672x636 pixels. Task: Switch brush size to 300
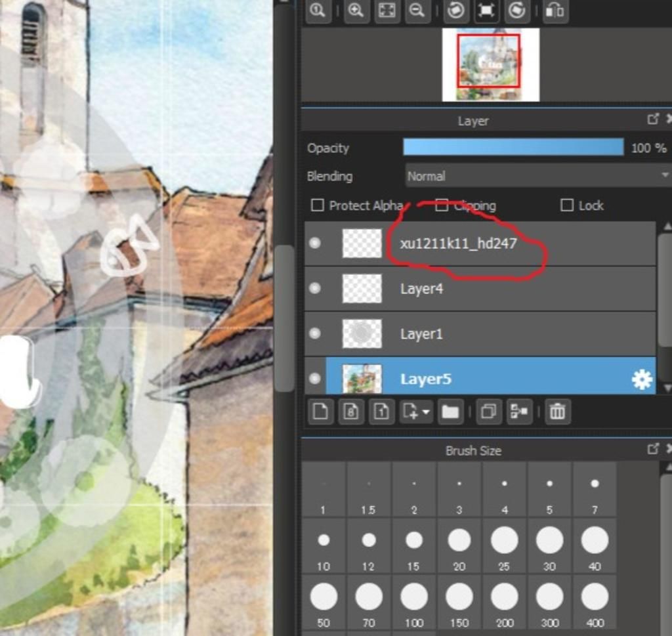click(x=549, y=602)
